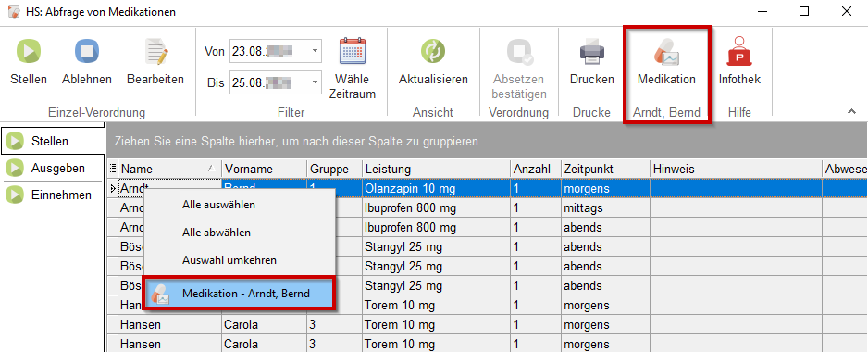Click the Absetzen bestätigen icon
Image resolution: width=868 pixels, height=352 pixels.
click(x=519, y=52)
